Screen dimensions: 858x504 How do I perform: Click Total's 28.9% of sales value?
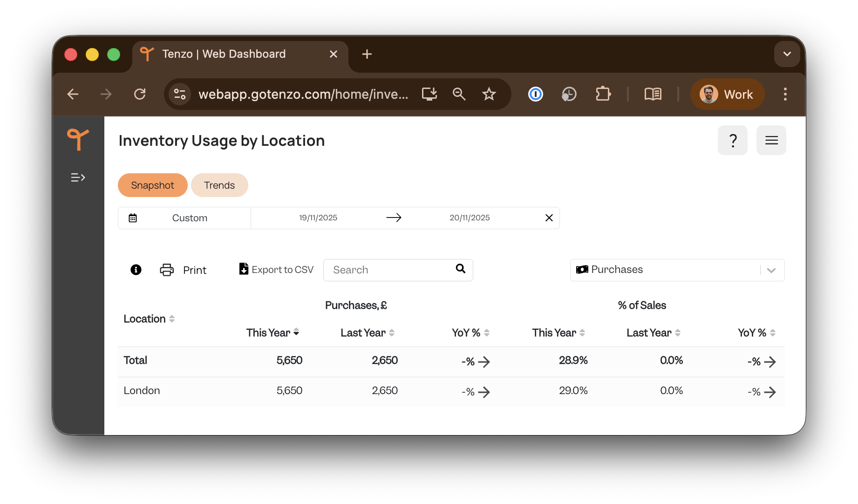pos(573,361)
